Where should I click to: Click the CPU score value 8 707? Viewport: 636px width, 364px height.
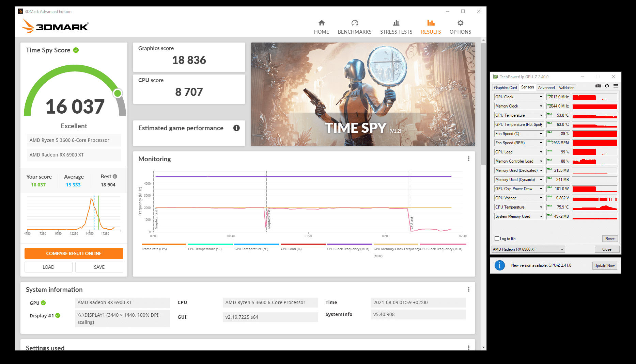(x=189, y=92)
